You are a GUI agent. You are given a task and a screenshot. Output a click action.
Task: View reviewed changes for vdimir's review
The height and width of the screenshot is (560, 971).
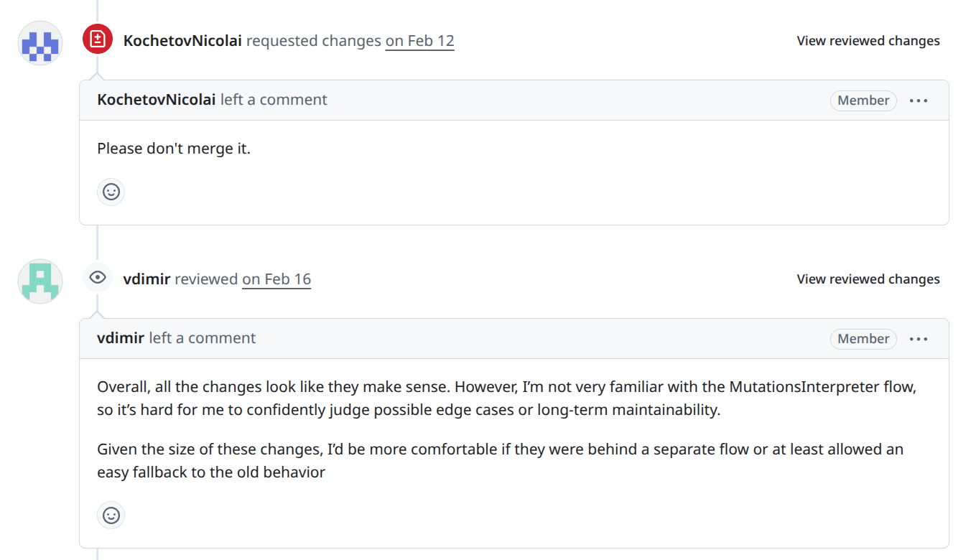point(868,279)
